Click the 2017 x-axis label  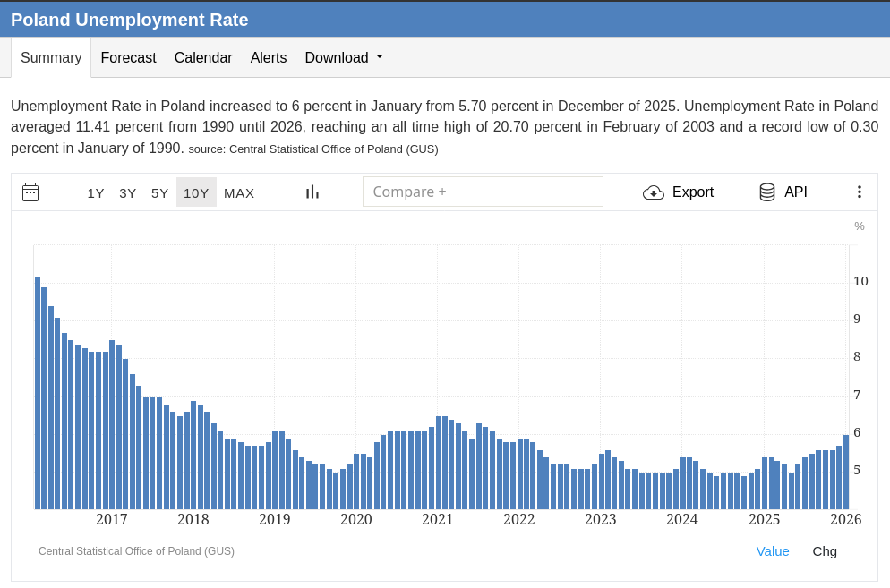(x=111, y=519)
